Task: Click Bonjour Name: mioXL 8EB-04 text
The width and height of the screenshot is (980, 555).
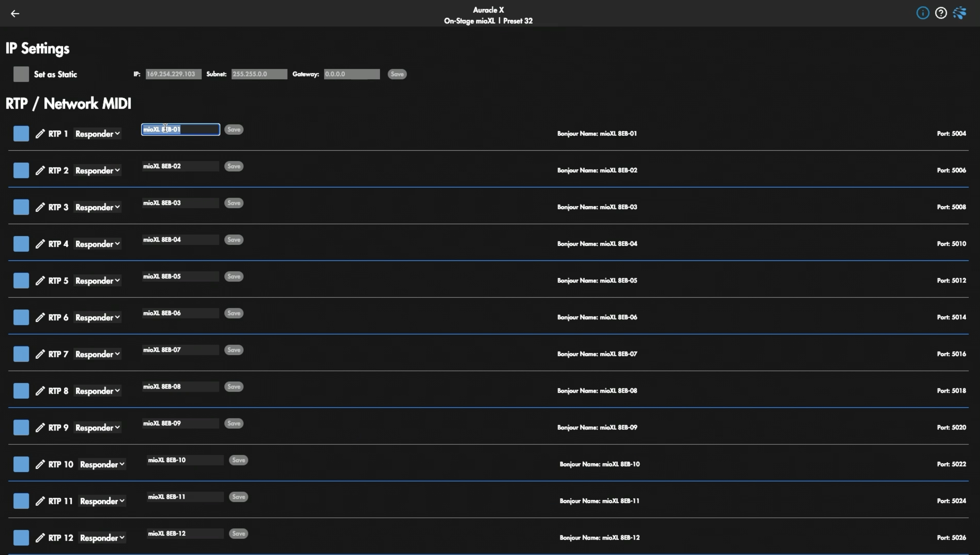Action: [x=597, y=244]
